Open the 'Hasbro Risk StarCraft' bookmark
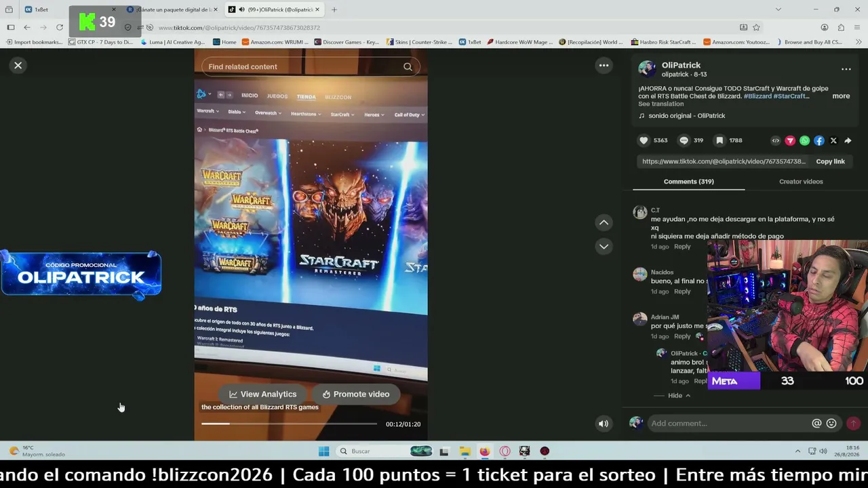The height and width of the screenshot is (488, 868). pyautogui.click(x=663, y=42)
